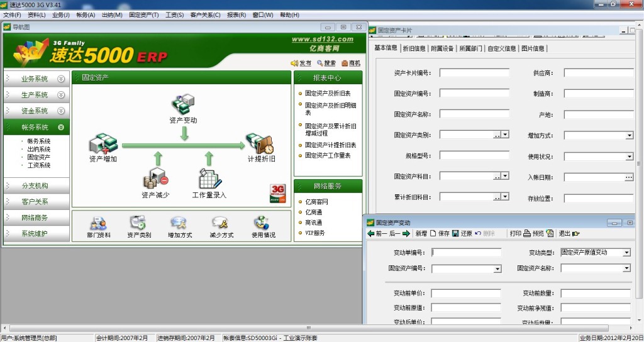Viewport: 644px width, 342px height.
Task: Open the 增加方式 dropdown in asset card
Action: point(629,136)
